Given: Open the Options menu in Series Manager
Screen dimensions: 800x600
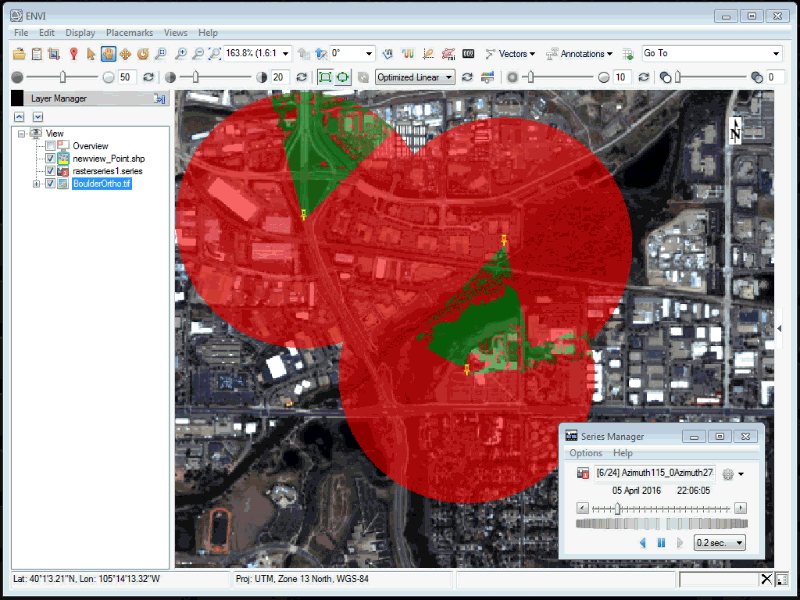Looking at the screenshot, I should [x=585, y=453].
